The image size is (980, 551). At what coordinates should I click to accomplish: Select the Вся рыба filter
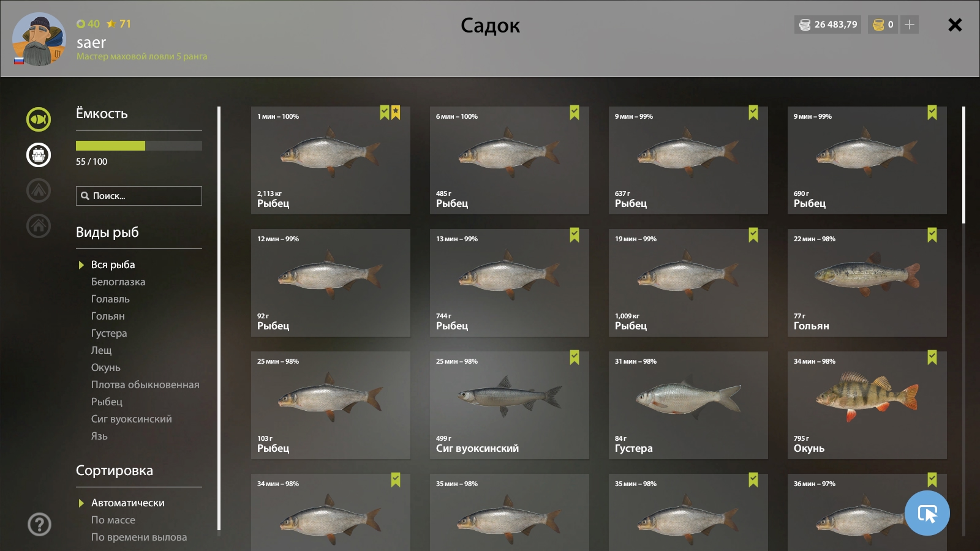pyautogui.click(x=113, y=264)
